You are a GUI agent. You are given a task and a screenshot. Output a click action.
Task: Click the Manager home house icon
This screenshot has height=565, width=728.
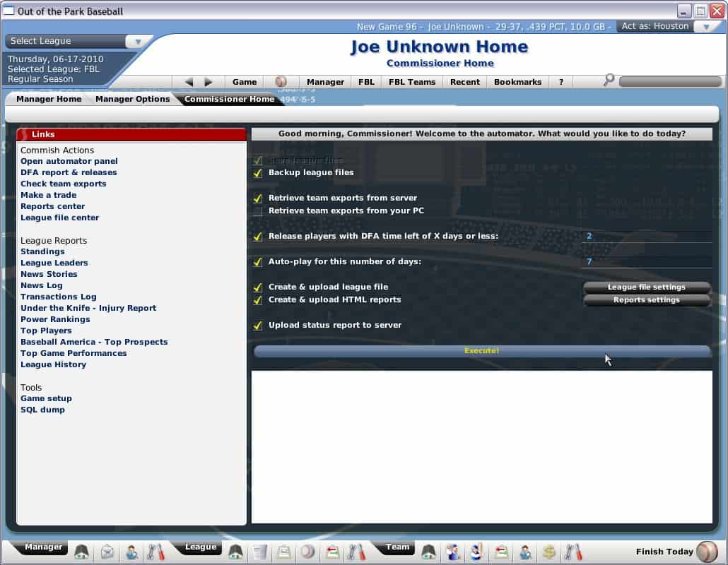[x=82, y=552]
